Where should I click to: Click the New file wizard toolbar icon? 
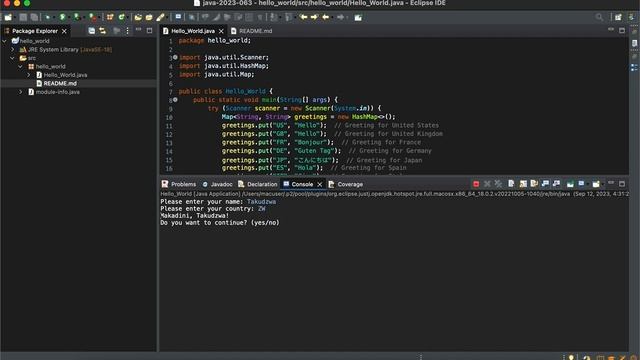click(8, 17)
